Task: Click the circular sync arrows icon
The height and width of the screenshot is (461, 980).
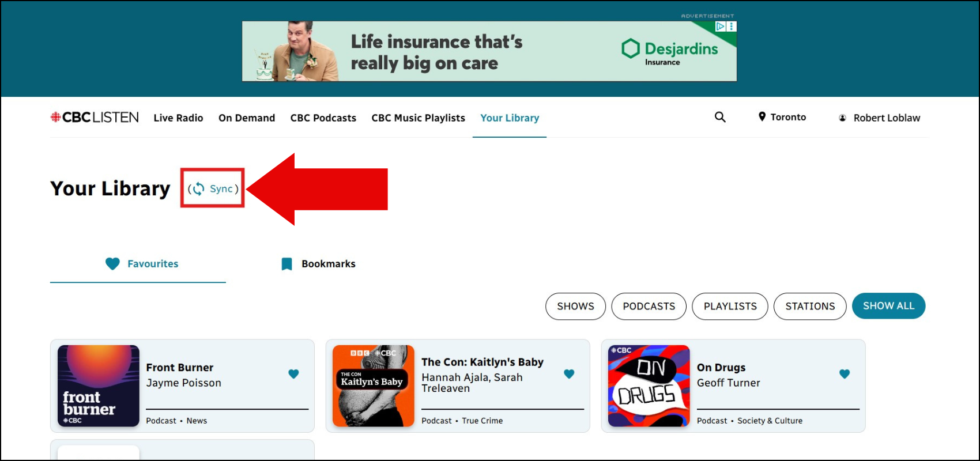Action: click(198, 188)
